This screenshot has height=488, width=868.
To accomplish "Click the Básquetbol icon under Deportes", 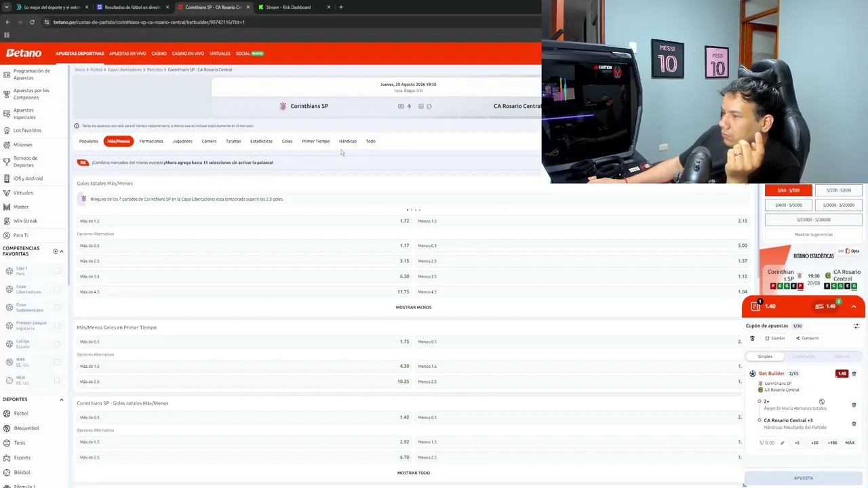I will [7, 428].
